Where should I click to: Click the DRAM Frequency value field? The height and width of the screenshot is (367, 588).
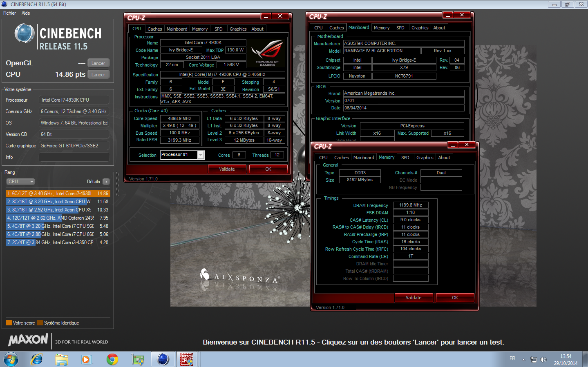411,205
